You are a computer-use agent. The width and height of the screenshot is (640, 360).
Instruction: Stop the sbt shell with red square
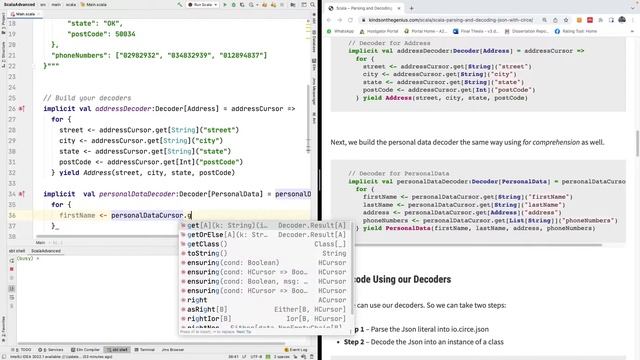click(11, 269)
